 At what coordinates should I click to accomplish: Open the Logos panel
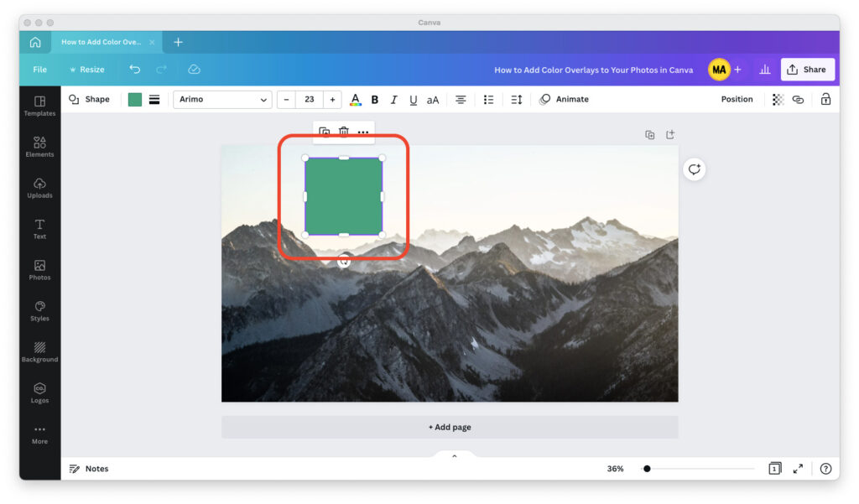coord(39,393)
